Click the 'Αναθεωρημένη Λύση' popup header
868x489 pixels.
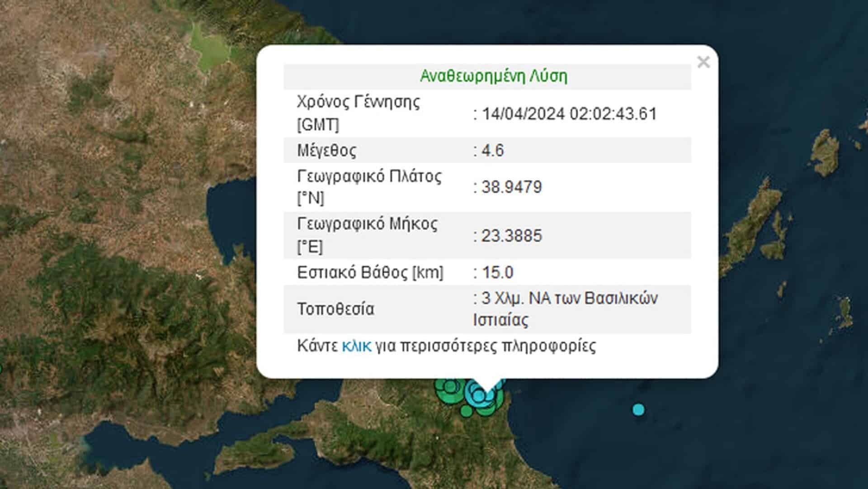493,76
